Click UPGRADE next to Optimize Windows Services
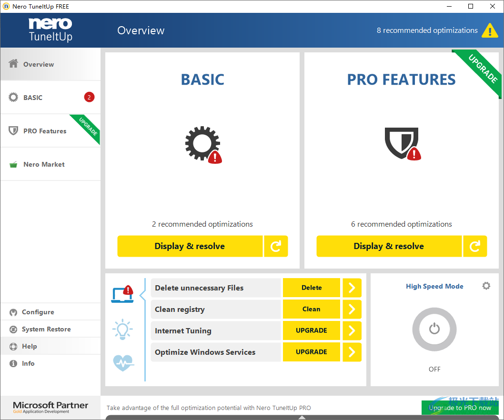 (x=312, y=352)
